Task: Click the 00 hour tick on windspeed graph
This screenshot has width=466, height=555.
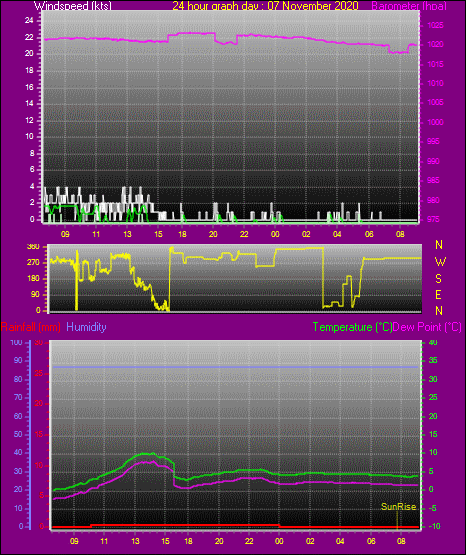Action: click(x=275, y=234)
